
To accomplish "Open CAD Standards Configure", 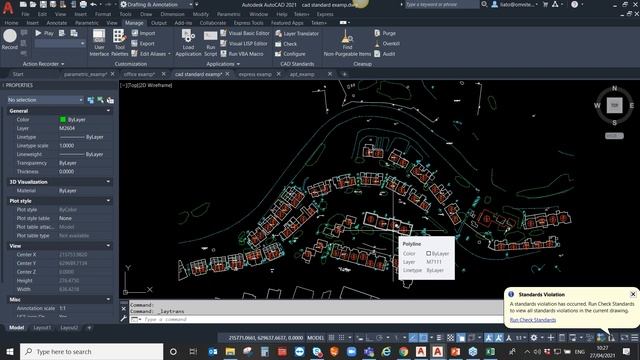I will click(290, 53).
